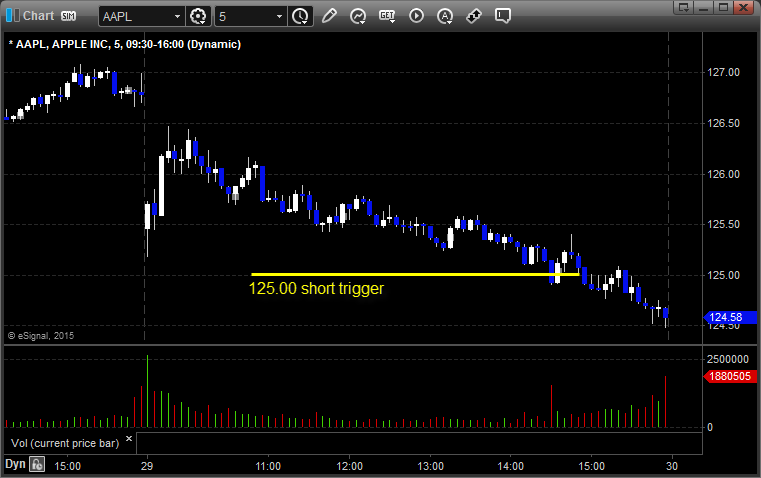Open symbol settings gear menu
Viewport: 761px width, 478px height.
pyautogui.click(x=198, y=16)
